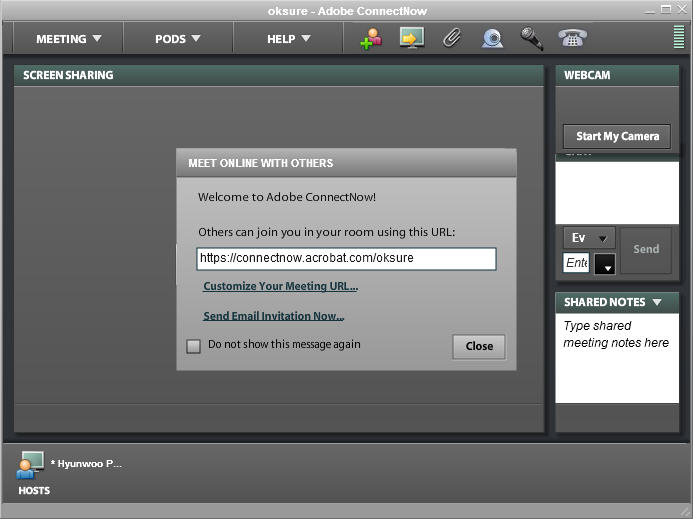Click the share my screen icon

click(411, 38)
